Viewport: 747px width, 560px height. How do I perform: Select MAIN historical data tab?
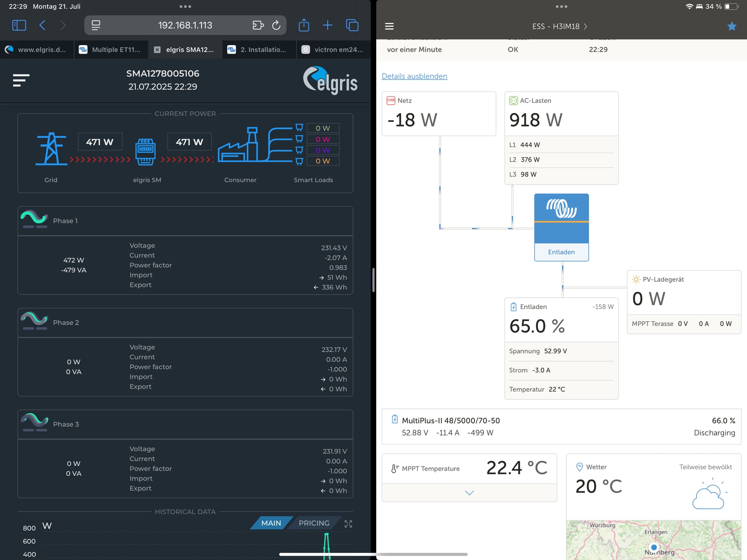point(271,523)
